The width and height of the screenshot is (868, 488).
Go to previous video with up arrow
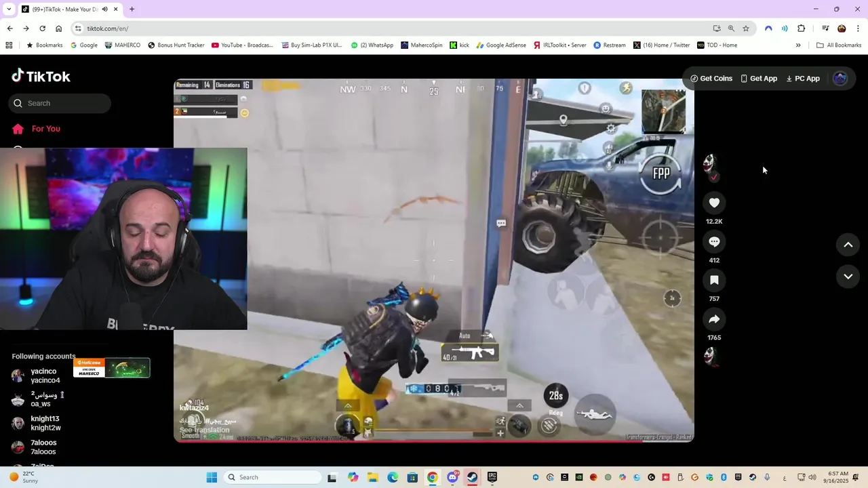[848, 245]
